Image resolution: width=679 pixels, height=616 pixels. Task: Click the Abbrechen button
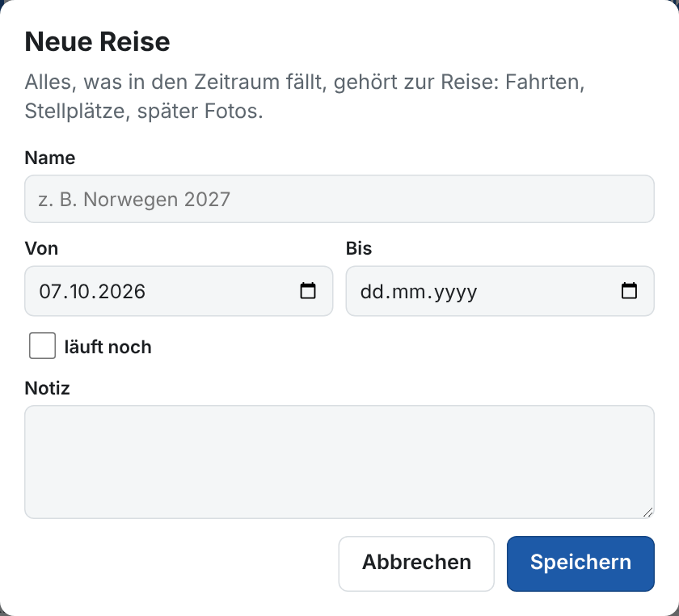(x=416, y=563)
